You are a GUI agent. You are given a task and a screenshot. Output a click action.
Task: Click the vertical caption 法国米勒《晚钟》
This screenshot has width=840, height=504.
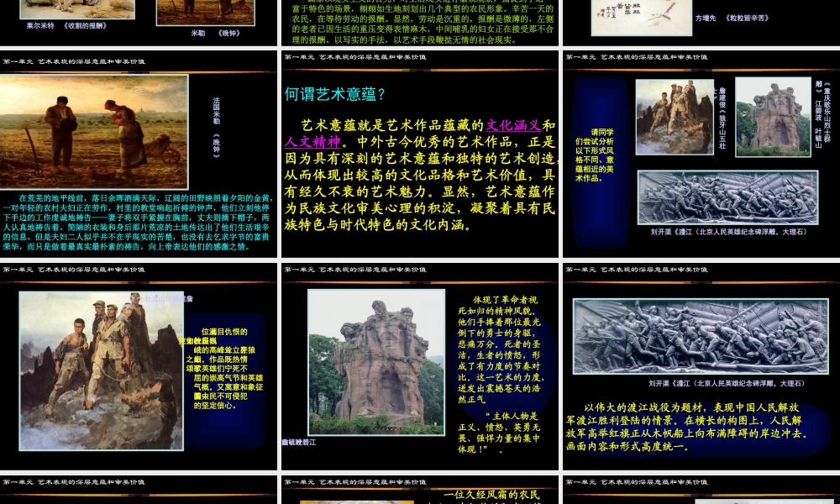pyautogui.click(x=217, y=128)
